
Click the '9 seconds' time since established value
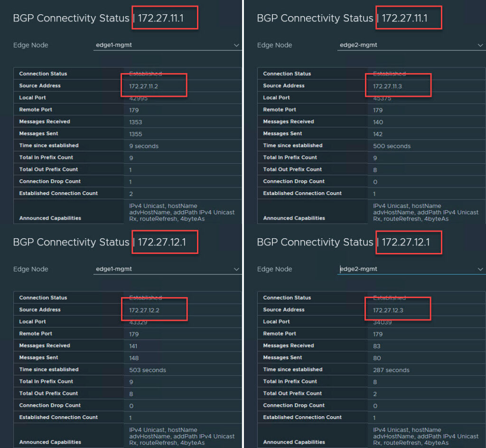[x=144, y=146]
